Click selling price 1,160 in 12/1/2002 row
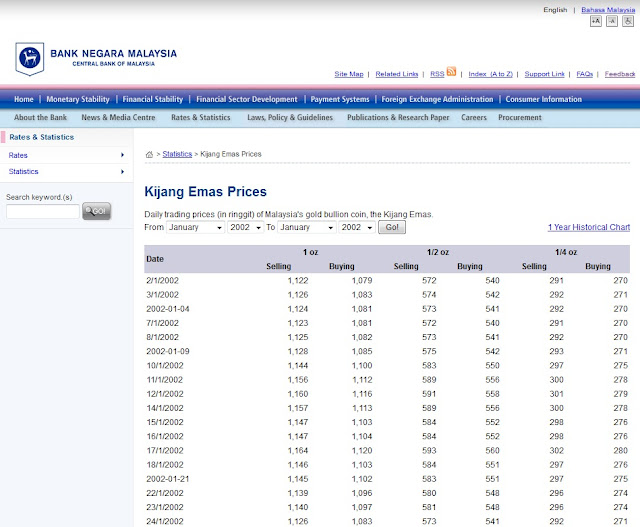Image resolution: width=640 pixels, height=527 pixels. (298, 394)
